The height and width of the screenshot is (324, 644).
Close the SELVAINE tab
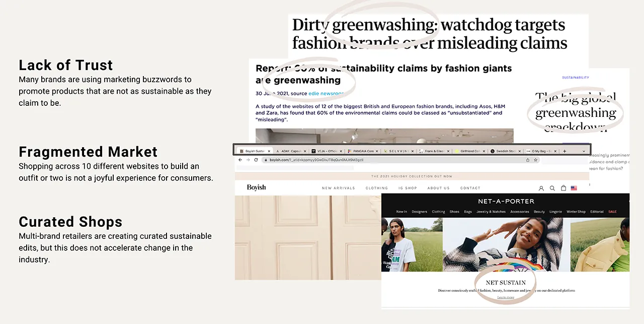(413, 151)
